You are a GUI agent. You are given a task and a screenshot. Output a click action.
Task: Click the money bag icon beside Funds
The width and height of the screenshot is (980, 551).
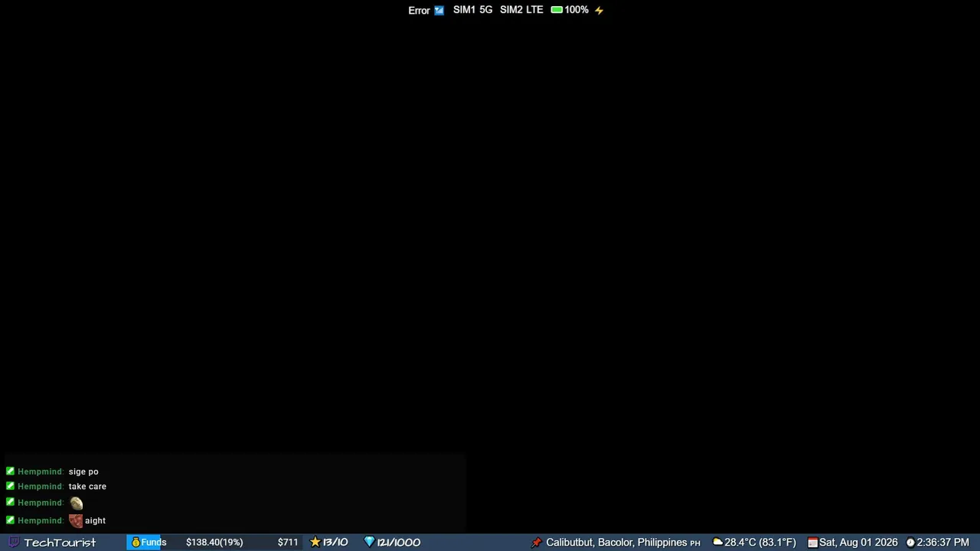136,543
